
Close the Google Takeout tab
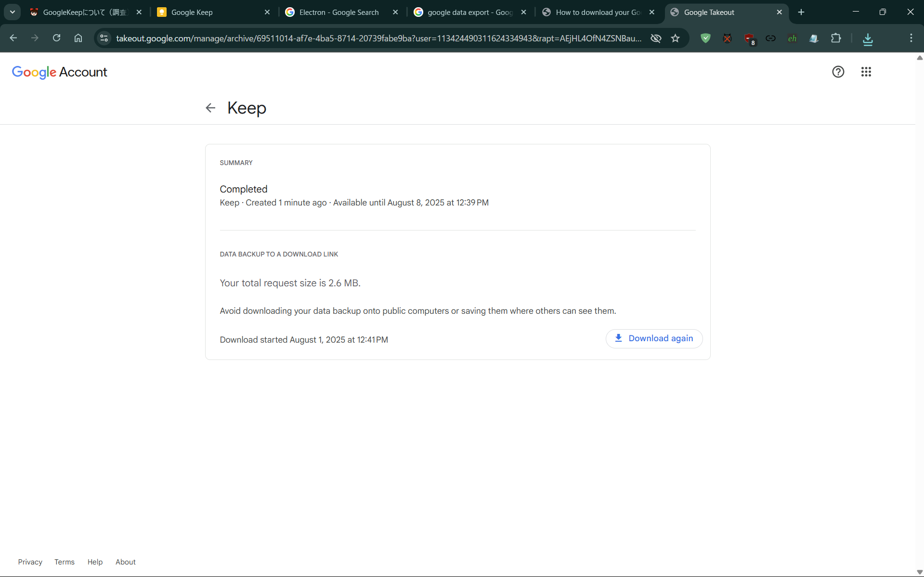point(780,12)
